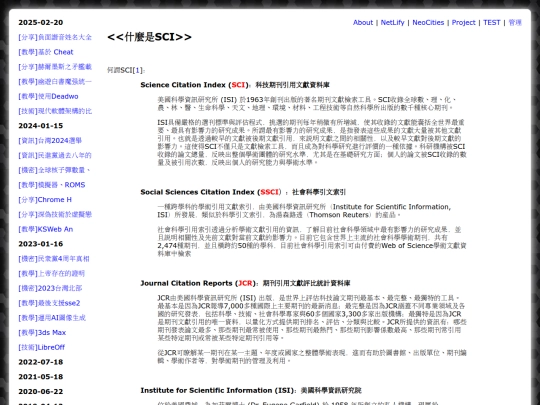Open the [機密]2023台灣北部 article

(50, 288)
